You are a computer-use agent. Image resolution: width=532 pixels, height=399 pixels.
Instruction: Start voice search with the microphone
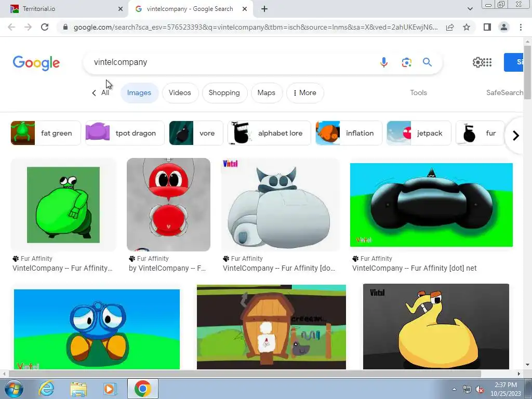tap(384, 62)
